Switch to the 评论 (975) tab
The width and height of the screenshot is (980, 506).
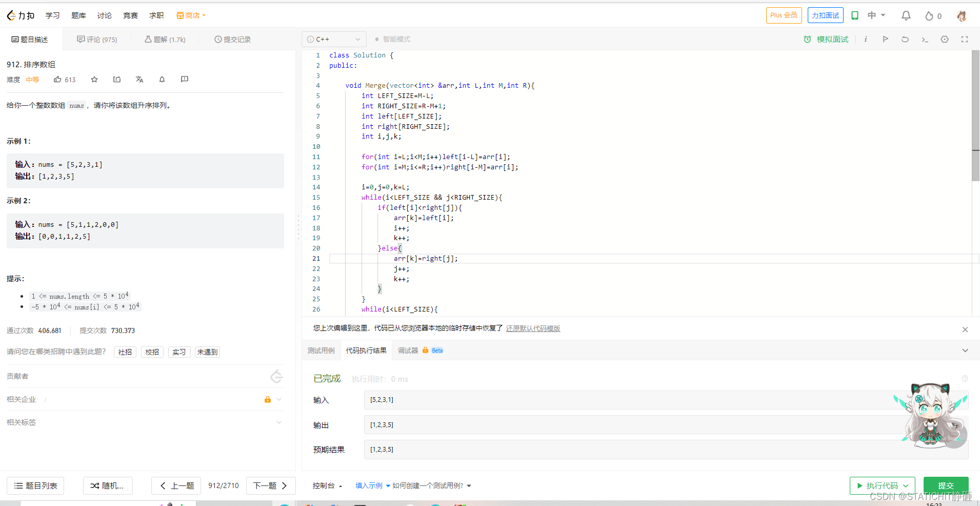pyautogui.click(x=97, y=40)
